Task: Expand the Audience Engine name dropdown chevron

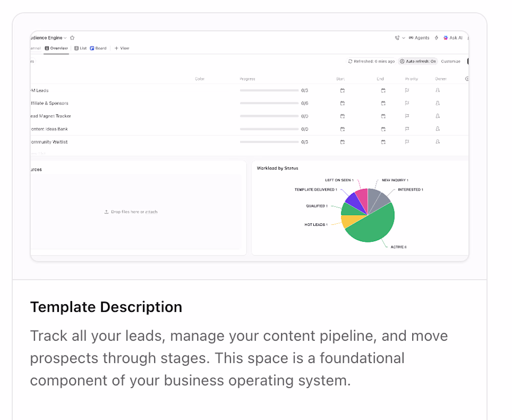Action: [x=65, y=38]
